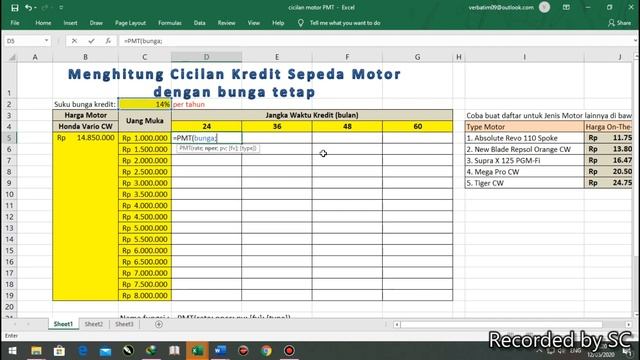Open the account profile picture
Screen dimensions: 640x360
click(x=544, y=7)
